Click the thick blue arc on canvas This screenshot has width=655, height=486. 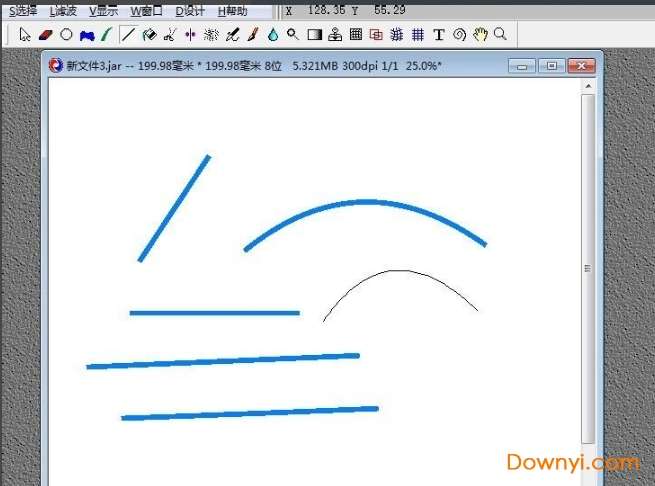(x=368, y=203)
